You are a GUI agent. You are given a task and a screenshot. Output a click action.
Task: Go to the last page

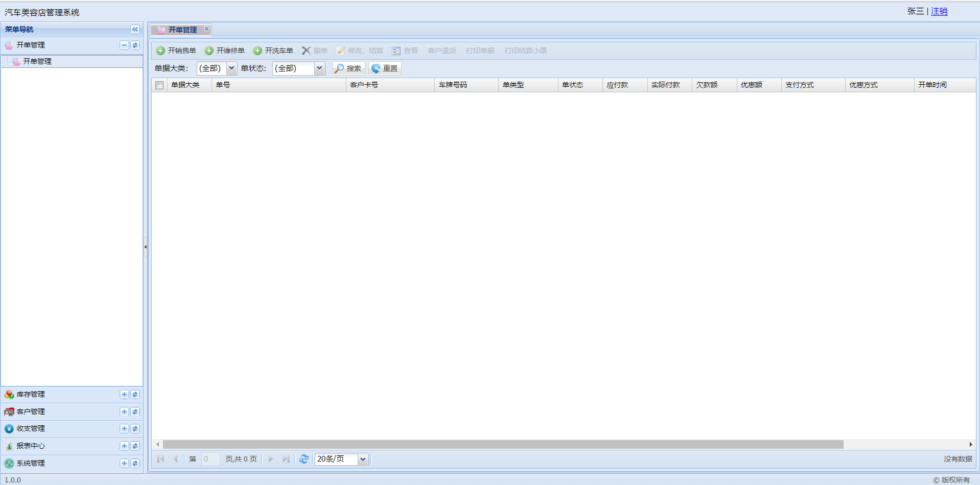click(286, 459)
